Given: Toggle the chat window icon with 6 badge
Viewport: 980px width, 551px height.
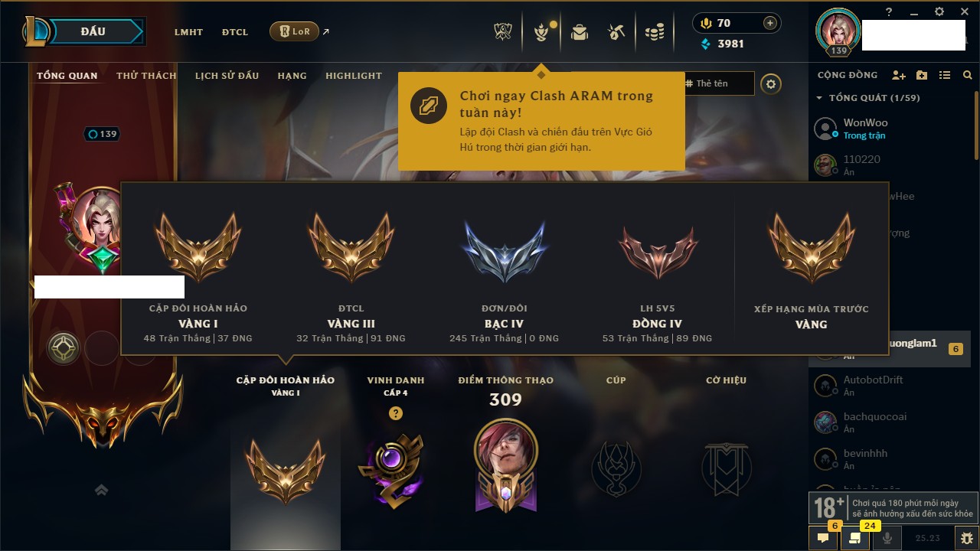Looking at the screenshot, I should (x=823, y=538).
